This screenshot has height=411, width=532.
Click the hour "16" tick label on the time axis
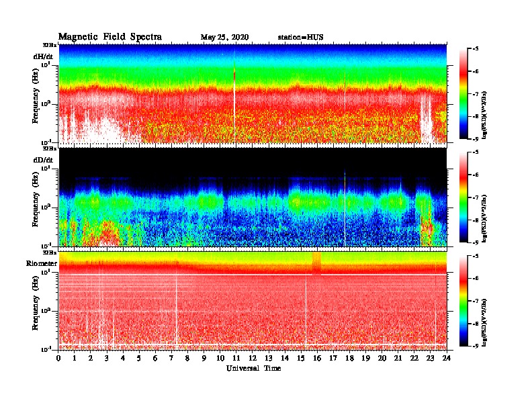point(317,358)
